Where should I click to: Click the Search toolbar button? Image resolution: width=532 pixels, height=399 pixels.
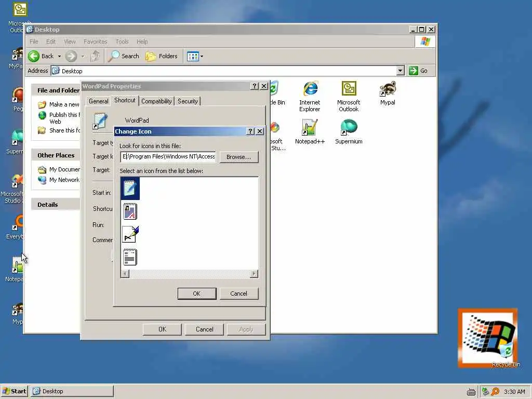pyautogui.click(x=124, y=56)
